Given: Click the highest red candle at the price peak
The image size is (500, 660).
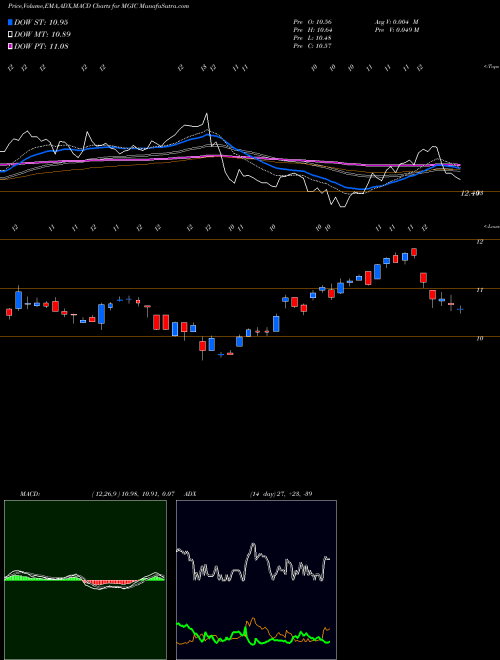Looking at the screenshot, I should point(414,252).
